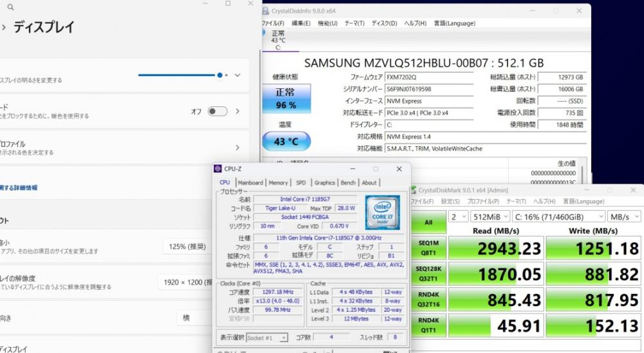Click the serial number field S6F9NJ0T619598
This screenshot has width=644, height=353.
tap(429, 89)
